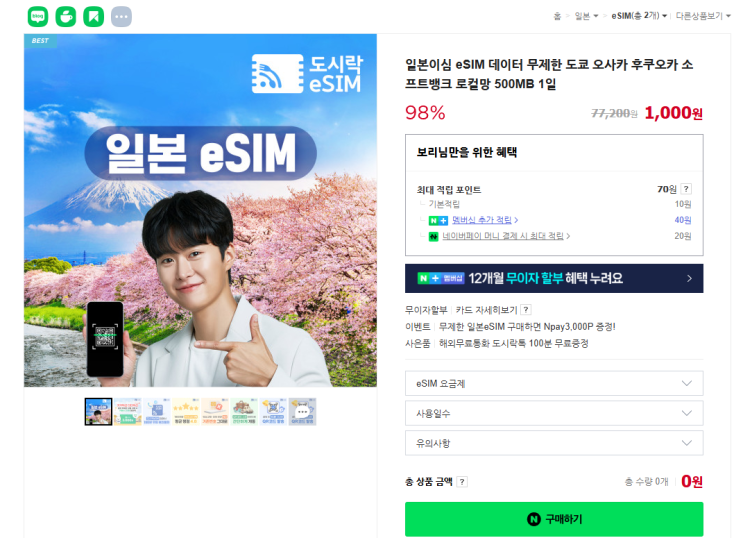Click help icon next to 카드 자세히보기
Viewport: 743px width, 538px height.
(x=526, y=310)
